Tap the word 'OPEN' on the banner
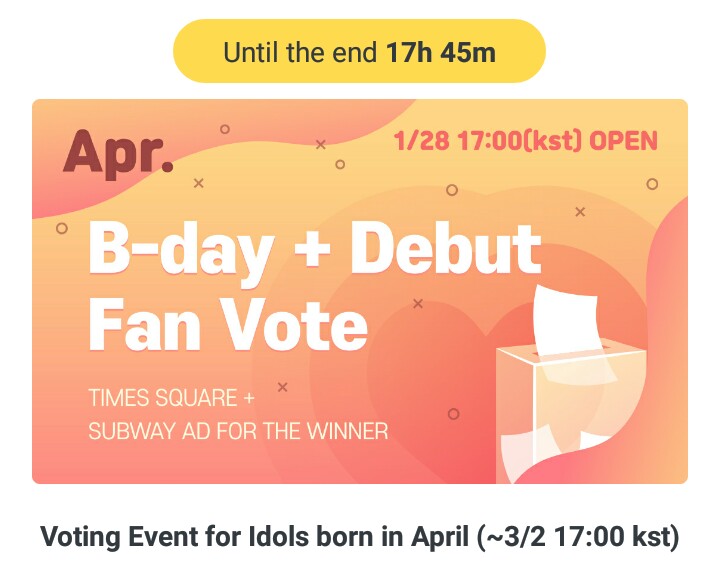Screen dimensions: 720x570 624,140
